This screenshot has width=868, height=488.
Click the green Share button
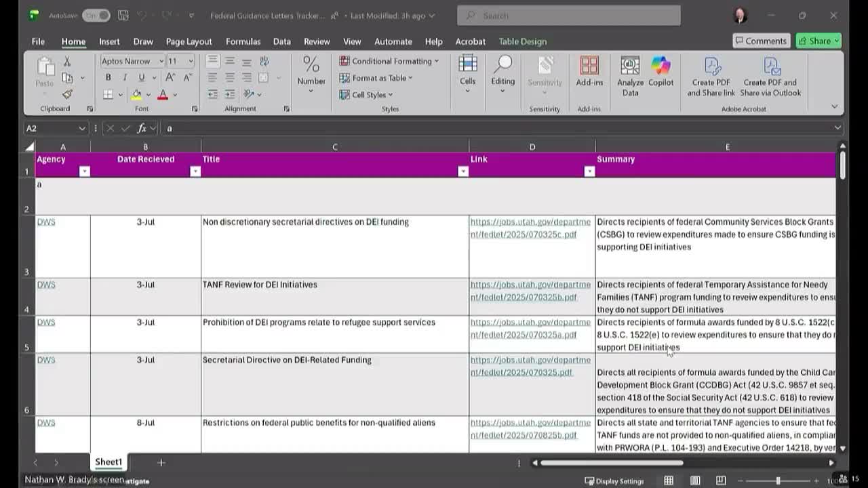point(818,41)
